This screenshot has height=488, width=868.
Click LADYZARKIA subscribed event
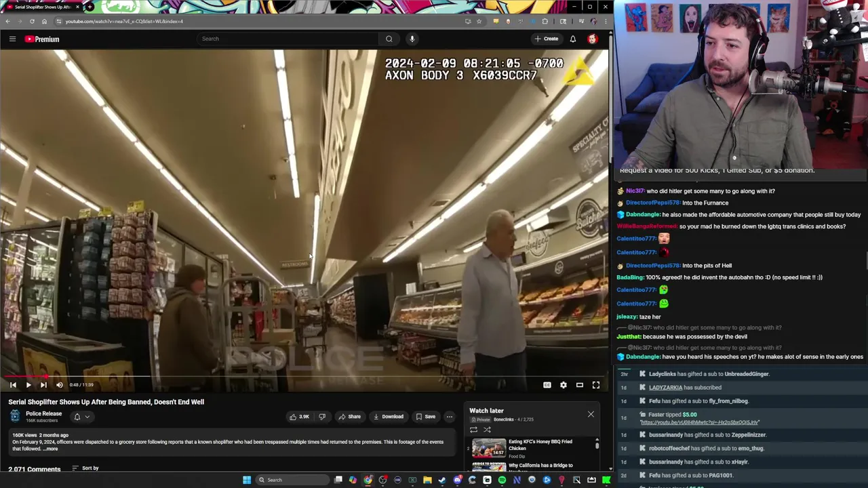(685, 388)
